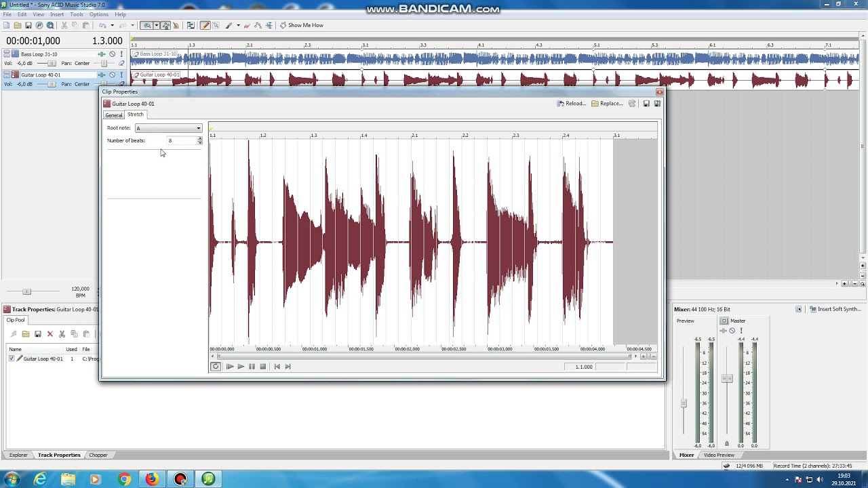This screenshot has width=868, height=488.
Task: Open a project via the folder icon
Action: pyautogui.click(x=17, y=25)
